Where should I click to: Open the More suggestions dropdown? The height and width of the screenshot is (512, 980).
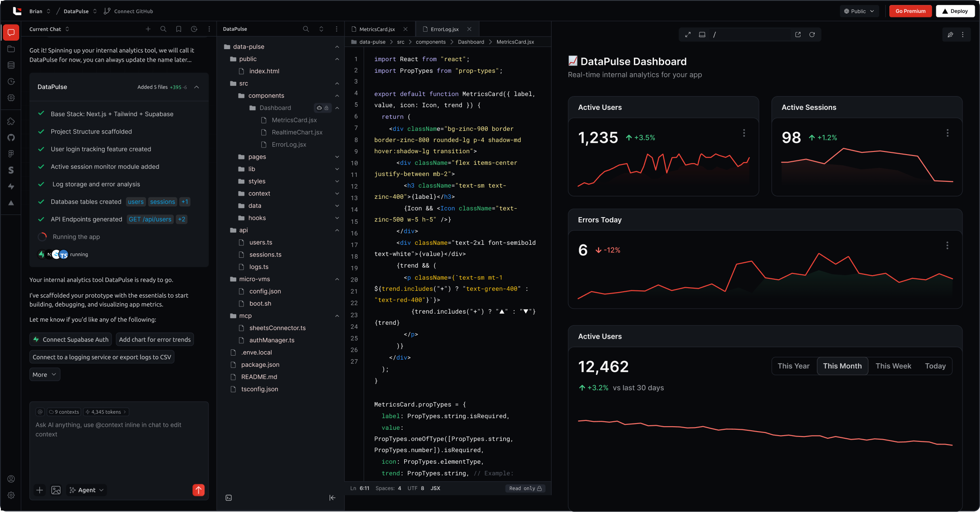click(x=45, y=374)
